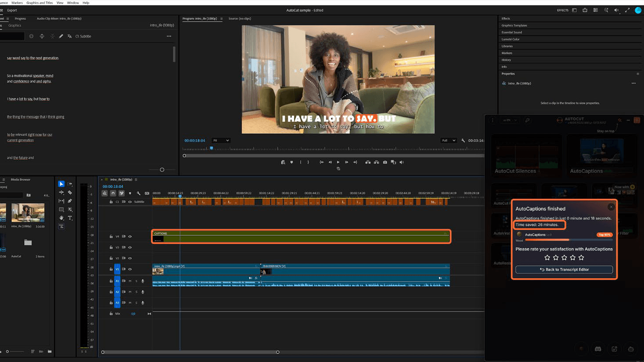Select the Hand tool
644x362 pixels.
tap(61, 218)
